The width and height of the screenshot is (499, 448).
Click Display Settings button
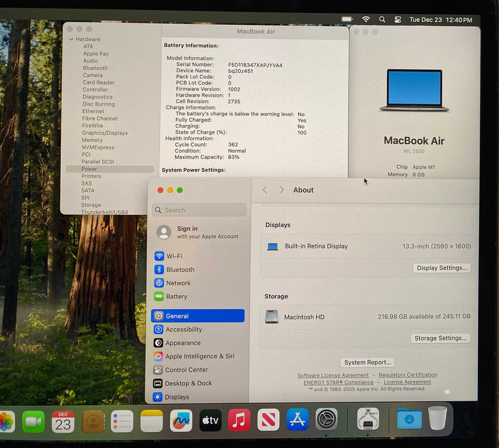442,268
